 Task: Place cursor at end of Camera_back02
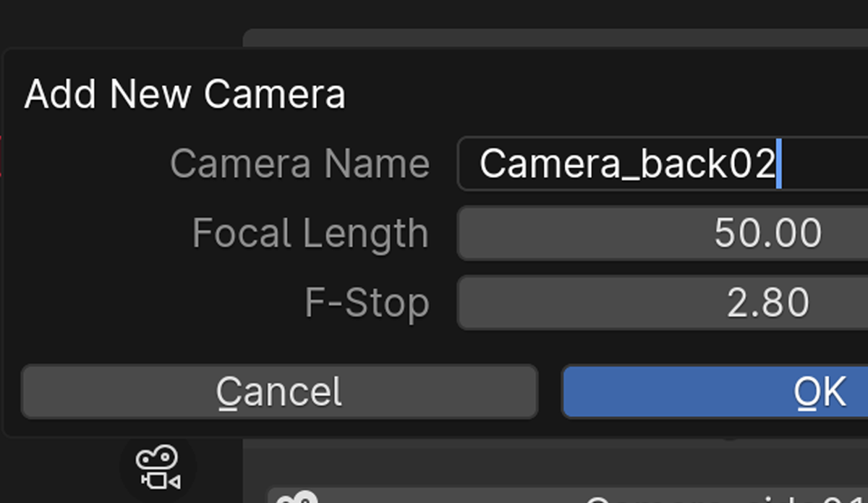[778, 164]
